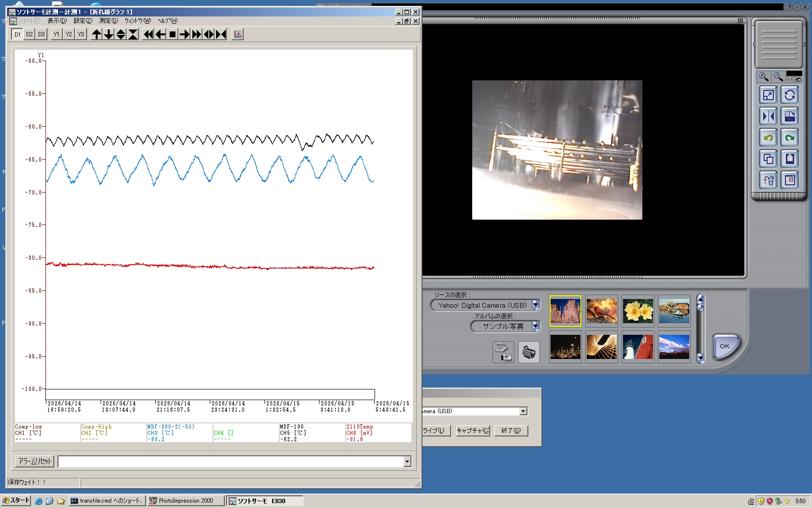
Task: Toggle the Y2 axis button
Action: pos(69,34)
